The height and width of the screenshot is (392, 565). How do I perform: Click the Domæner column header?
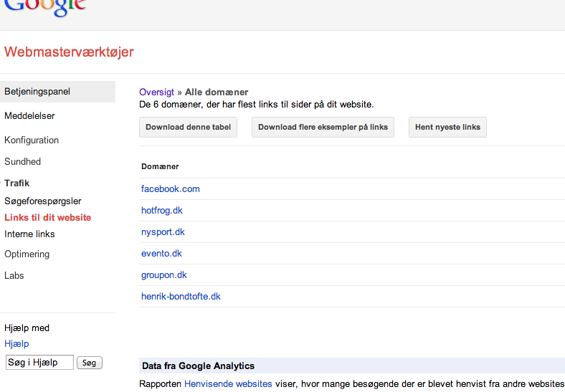[160, 166]
